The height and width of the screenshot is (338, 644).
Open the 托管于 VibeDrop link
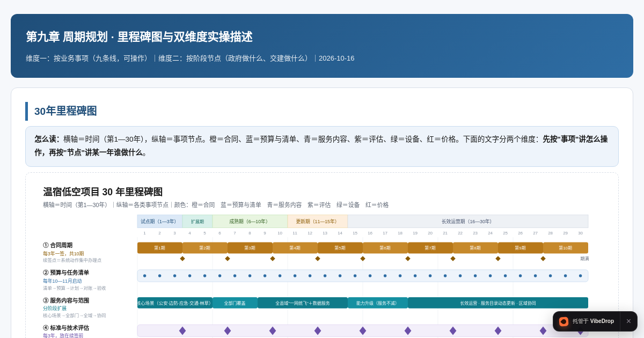[x=593, y=321]
